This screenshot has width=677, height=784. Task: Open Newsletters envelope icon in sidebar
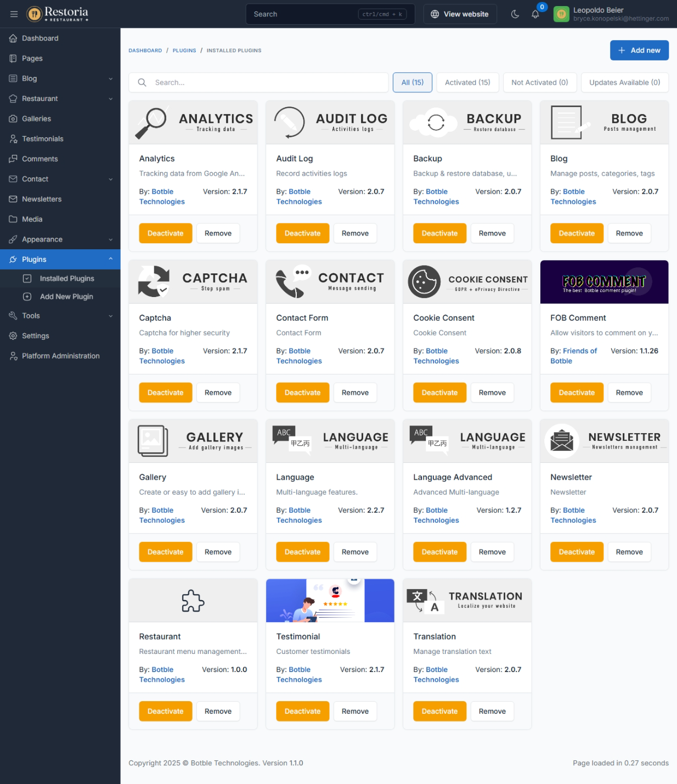(x=13, y=199)
